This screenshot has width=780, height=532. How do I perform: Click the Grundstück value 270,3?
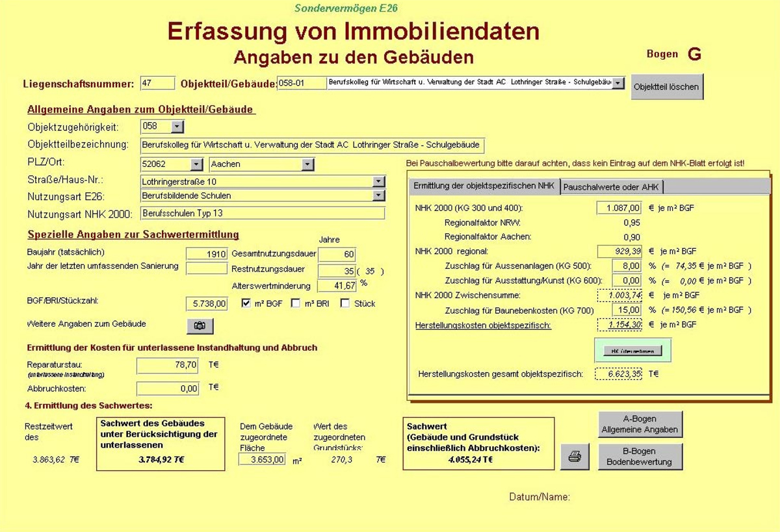click(x=342, y=459)
